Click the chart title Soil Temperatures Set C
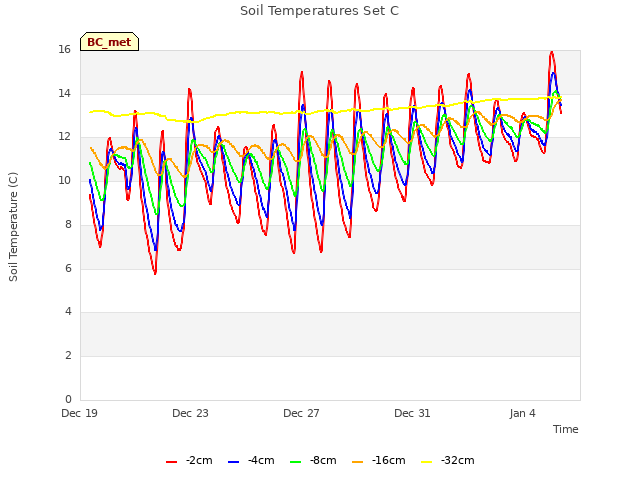This screenshot has width=640, height=480. (320, 11)
